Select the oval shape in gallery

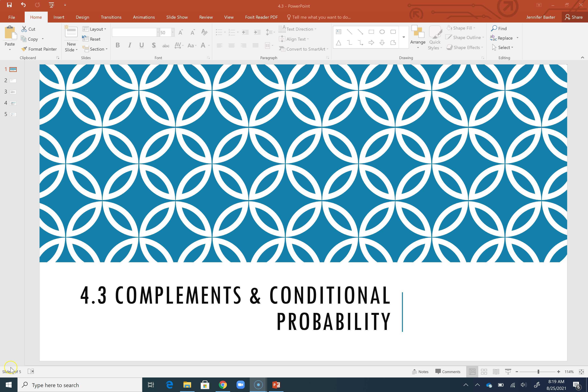[382, 32]
